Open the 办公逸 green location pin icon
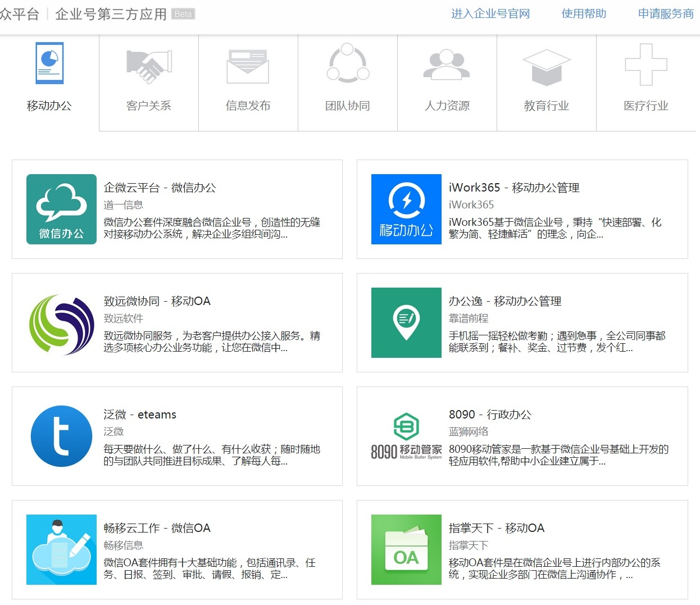 click(x=406, y=322)
